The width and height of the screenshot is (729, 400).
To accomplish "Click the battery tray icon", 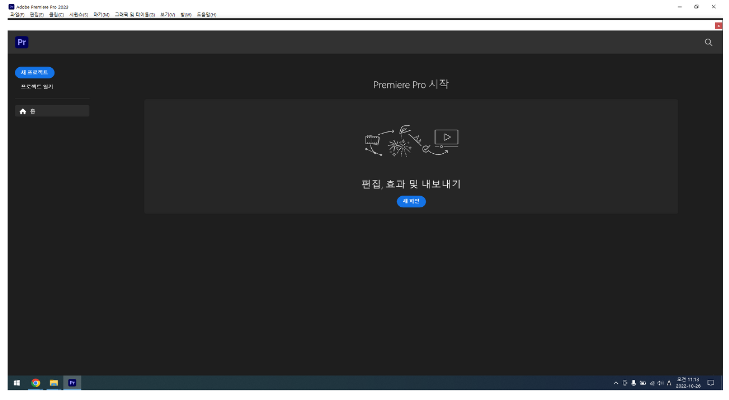I will pyautogui.click(x=643, y=383).
